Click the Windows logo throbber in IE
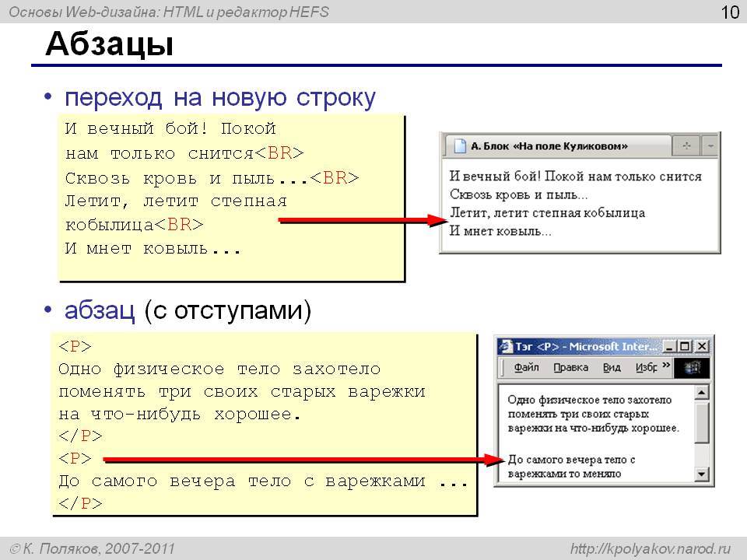 coord(692,368)
